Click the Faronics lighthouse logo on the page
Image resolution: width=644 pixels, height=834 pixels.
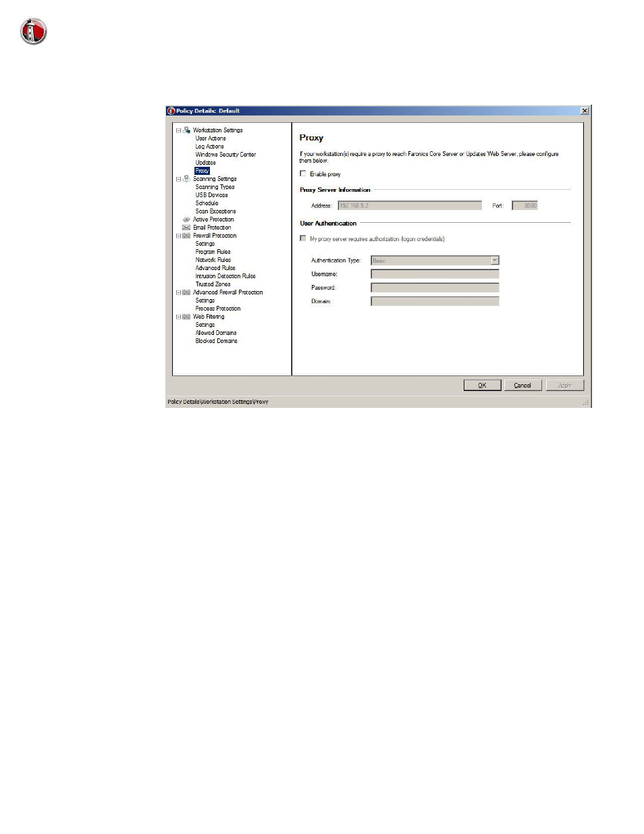pos(33,31)
